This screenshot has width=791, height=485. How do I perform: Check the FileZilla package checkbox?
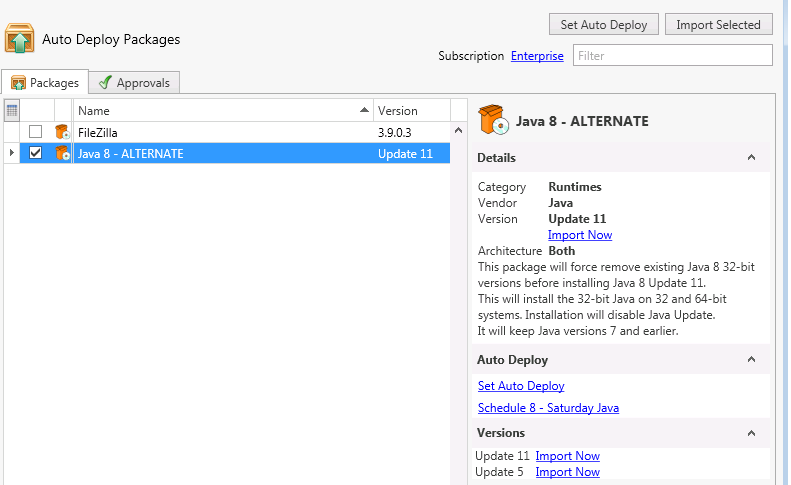pos(35,132)
